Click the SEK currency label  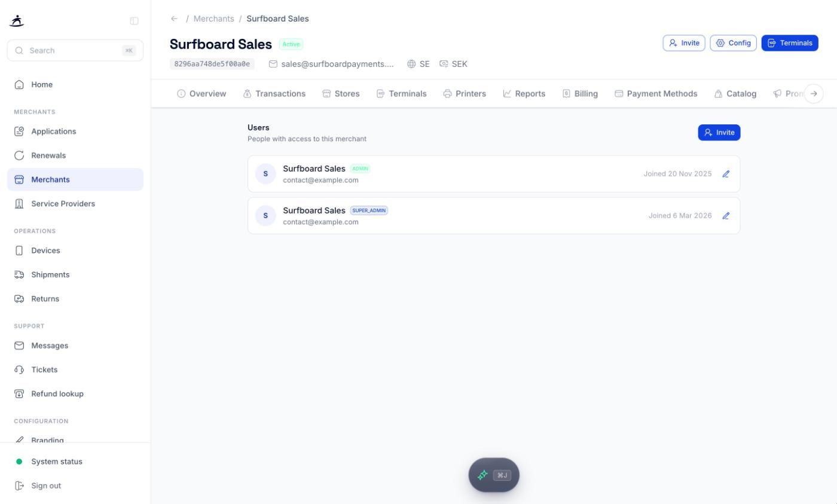453,64
